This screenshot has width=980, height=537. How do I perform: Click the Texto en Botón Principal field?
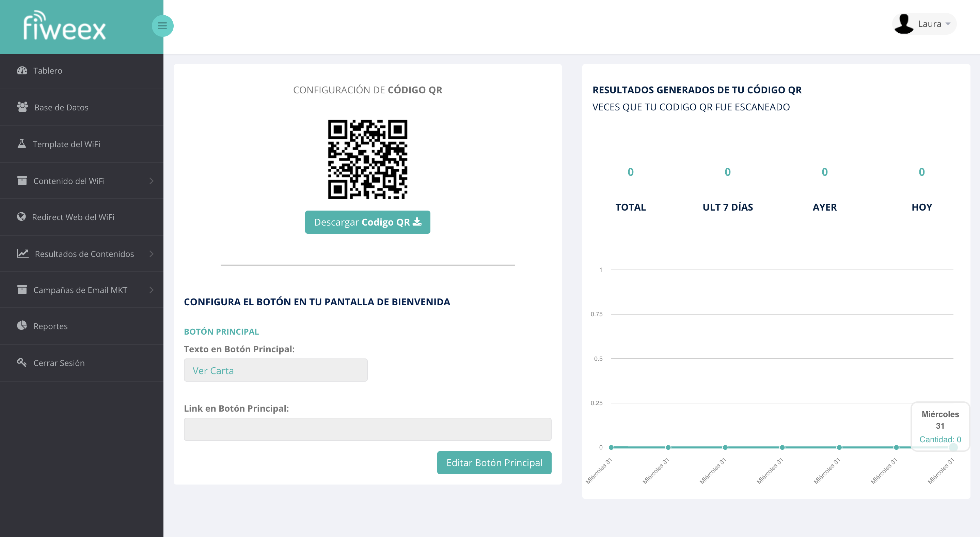(275, 370)
